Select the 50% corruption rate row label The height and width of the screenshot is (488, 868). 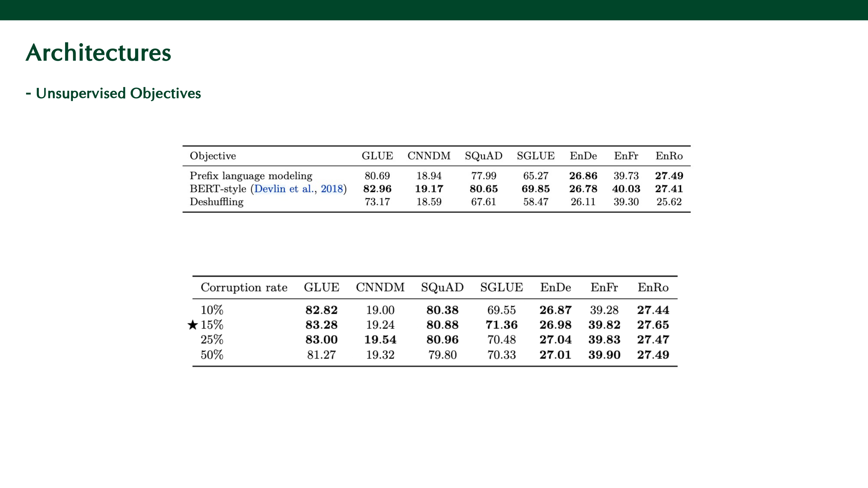212,355
